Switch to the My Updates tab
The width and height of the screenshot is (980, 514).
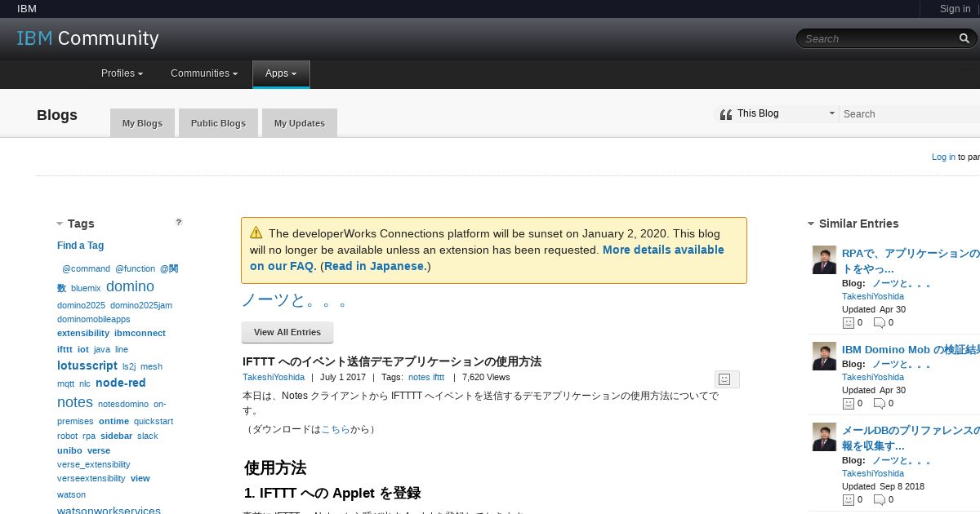(300, 123)
